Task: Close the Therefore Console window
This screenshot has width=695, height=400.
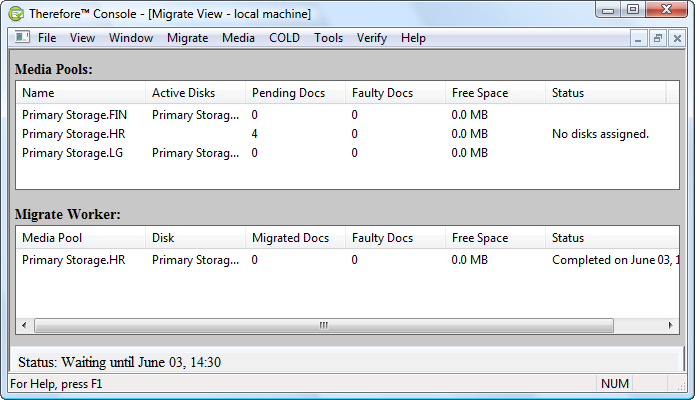Action: click(x=667, y=10)
